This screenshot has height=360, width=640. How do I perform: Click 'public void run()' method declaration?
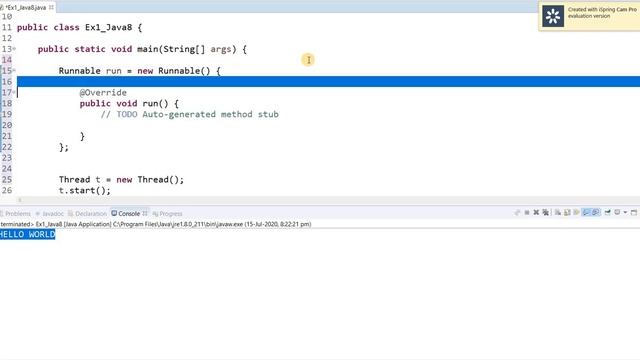[129, 103]
